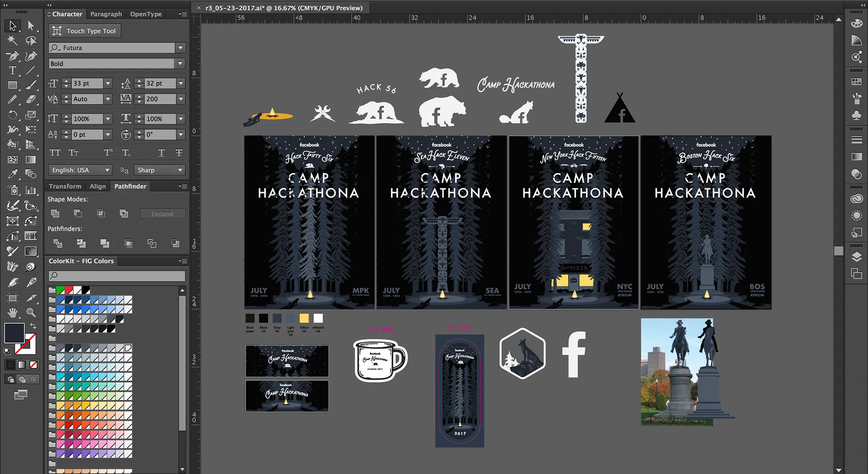The width and height of the screenshot is (868, 474).
Task: Open the English: USA language dropdown
Action: 107,170
